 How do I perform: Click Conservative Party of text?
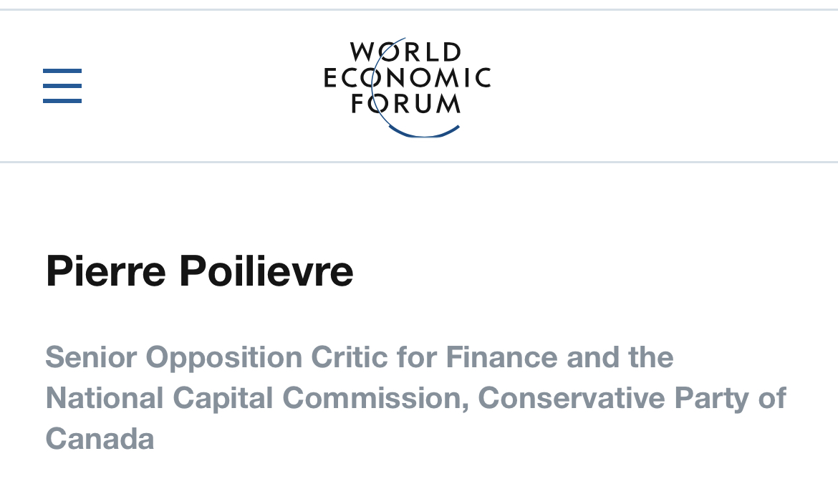[x=632, y=399]
